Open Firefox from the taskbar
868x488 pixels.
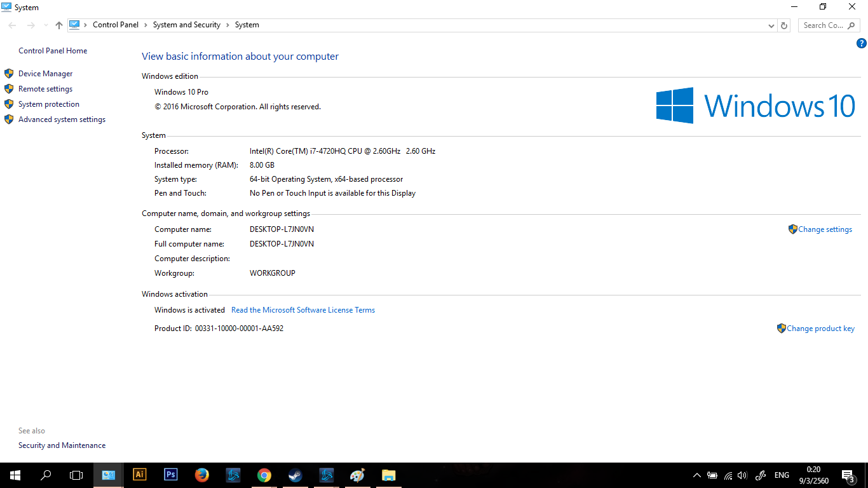click(x=202, y=475)
